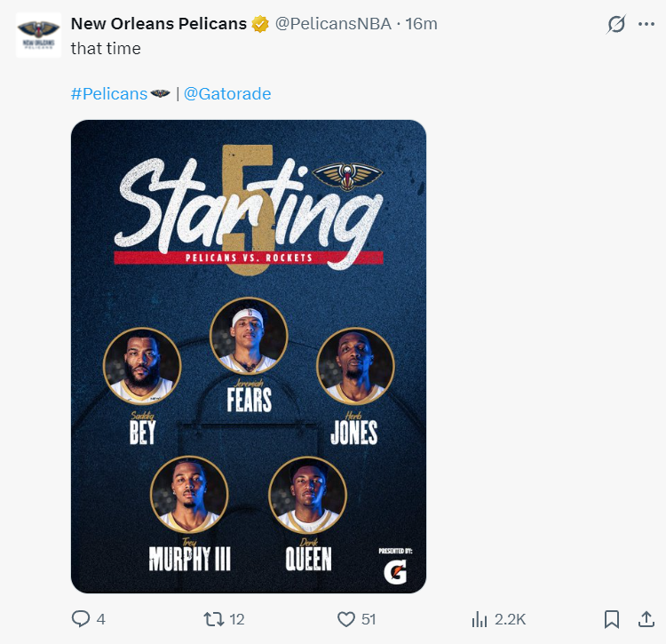Open New Orleans Pelicans display name
The height and width of the screenshot is (644, 666).
coord(158,24)
